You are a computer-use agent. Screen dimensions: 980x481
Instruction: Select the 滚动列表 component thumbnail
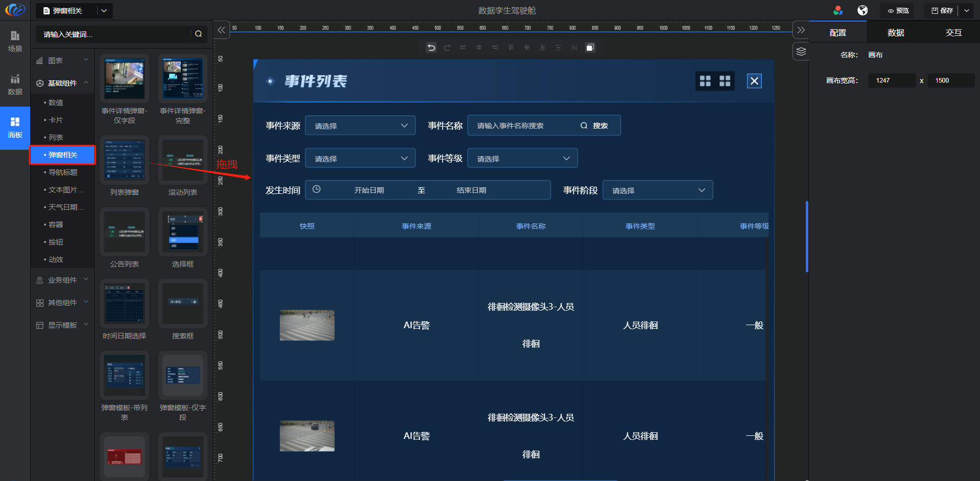(183, 161)
